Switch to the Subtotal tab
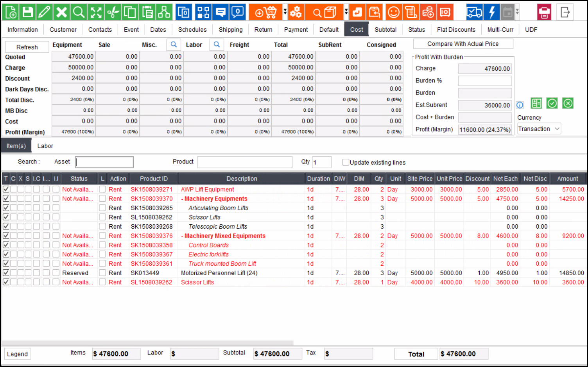The height and width of the screenshot is (367, 588). coord(385,30)
